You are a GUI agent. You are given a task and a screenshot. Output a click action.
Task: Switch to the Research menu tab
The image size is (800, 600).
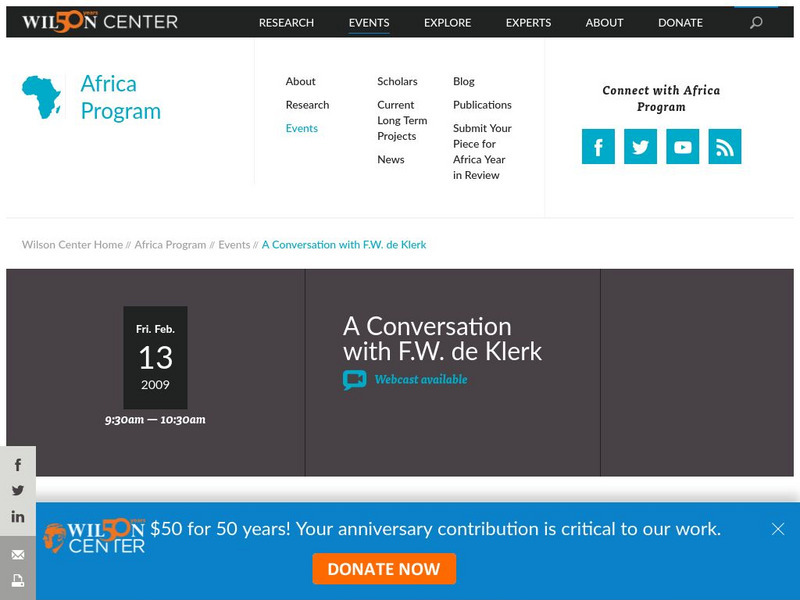pyautogui.click(x=287, y=22)
